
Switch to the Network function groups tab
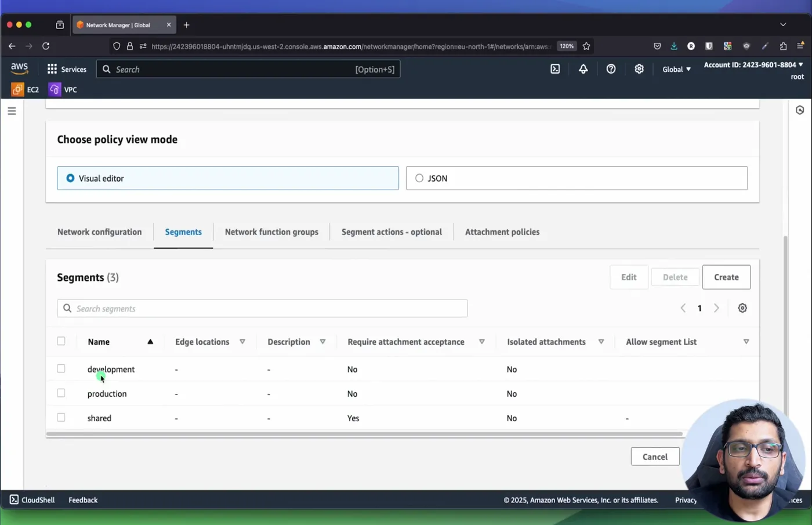click(x=271, y=232)
